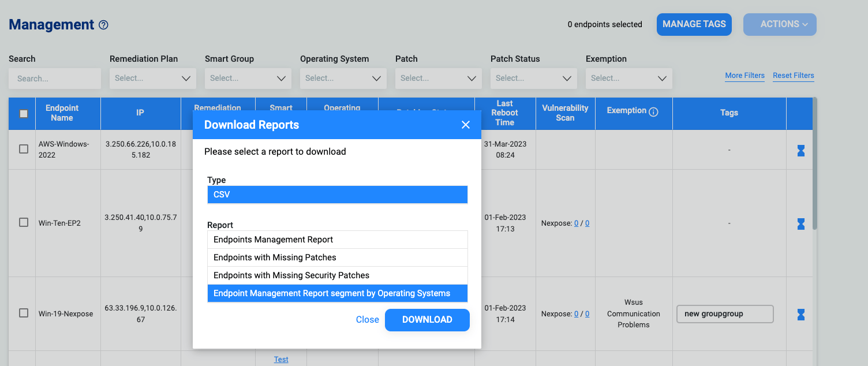The image size is (868, 366).
Task: Expand the CSV Type selector in the dialog
Action: pos(337,195)
